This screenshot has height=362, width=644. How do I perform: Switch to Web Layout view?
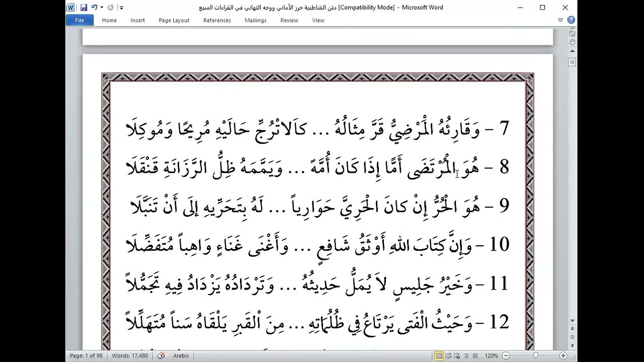point(457,355)
